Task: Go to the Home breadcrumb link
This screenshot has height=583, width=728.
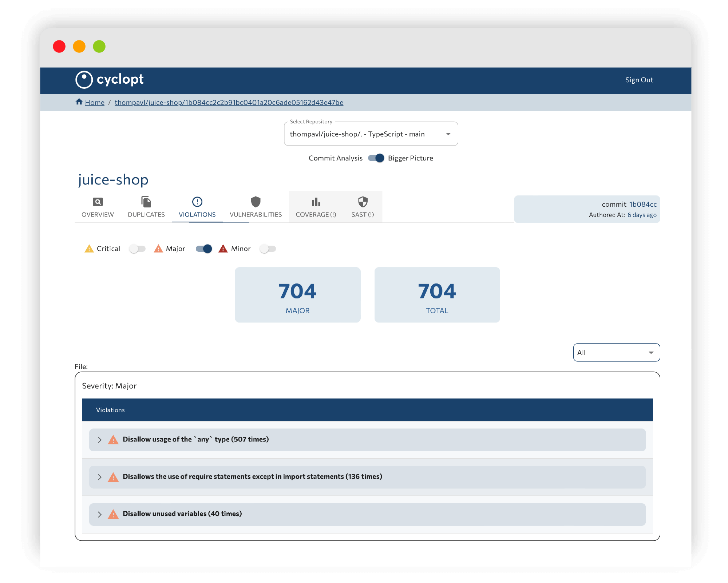Action: coord(95,103)
